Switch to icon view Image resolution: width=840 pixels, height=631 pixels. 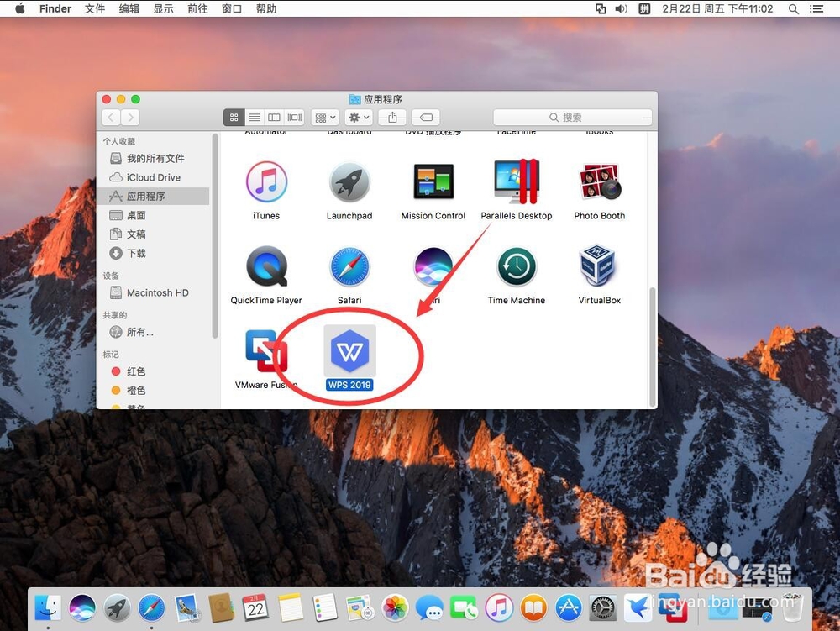[234, 118]
